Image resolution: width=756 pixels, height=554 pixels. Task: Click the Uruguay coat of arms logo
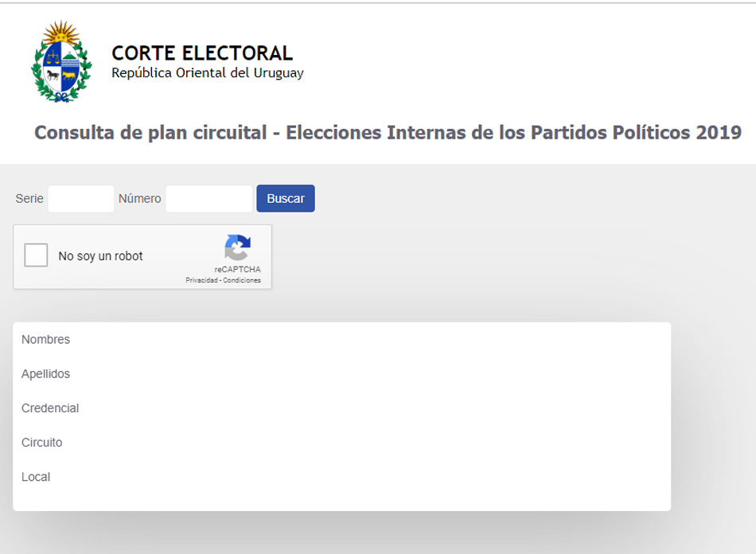click(x=61, y=61)
